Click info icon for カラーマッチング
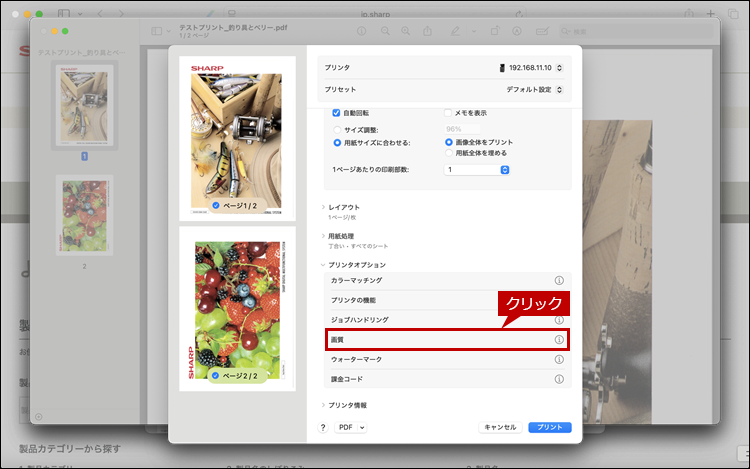The width and height of the screenshot is (750, 469). [x=559, y=280]
